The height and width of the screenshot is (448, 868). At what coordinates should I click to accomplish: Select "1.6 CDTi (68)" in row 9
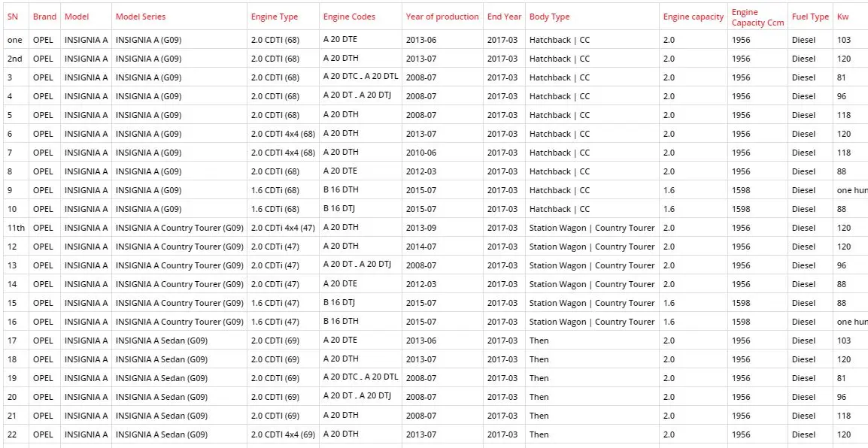point(275,190)
